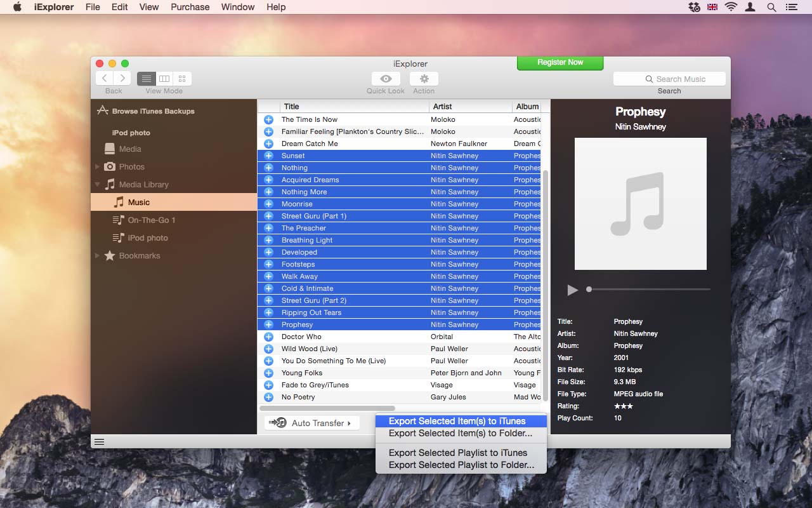The width and height of the screenshot is (812, 508).
Task: Sort by the Artist column header
Action: coord(471,106)
